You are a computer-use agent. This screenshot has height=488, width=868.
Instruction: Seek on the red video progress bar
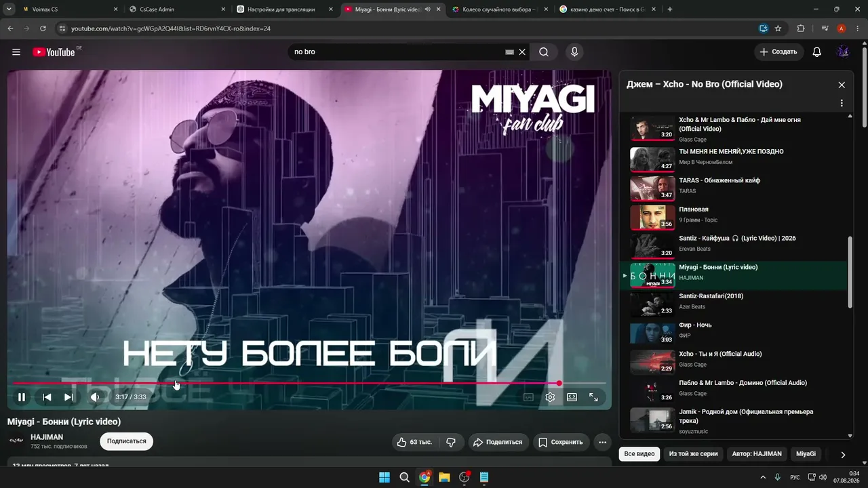(x=309, y=384)
